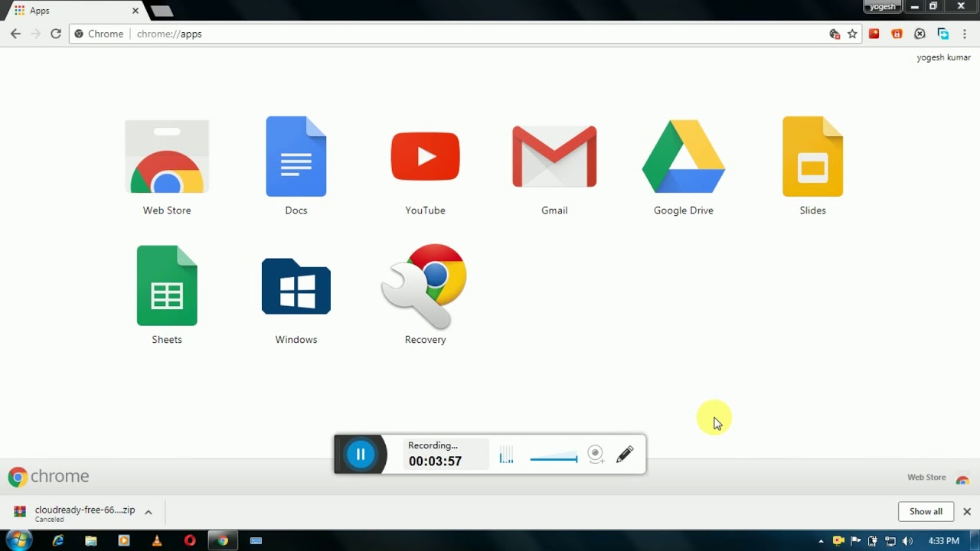Image resolution: width=980 pixels, height=551 pixels.
Task: Open Opera browser from taskbar
Action: click(190, 540)
